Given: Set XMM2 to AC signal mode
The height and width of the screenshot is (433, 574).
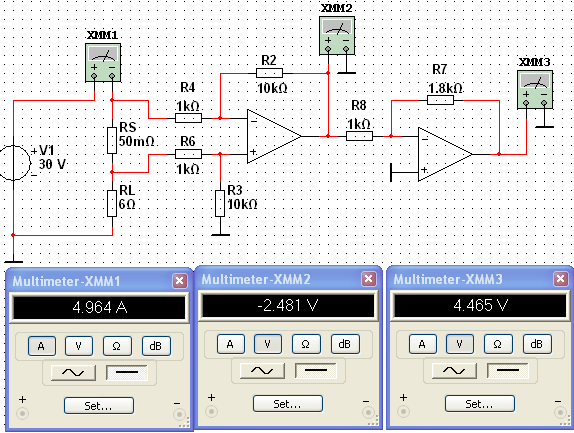Looking at the screenshot, I should coord(262,371).
